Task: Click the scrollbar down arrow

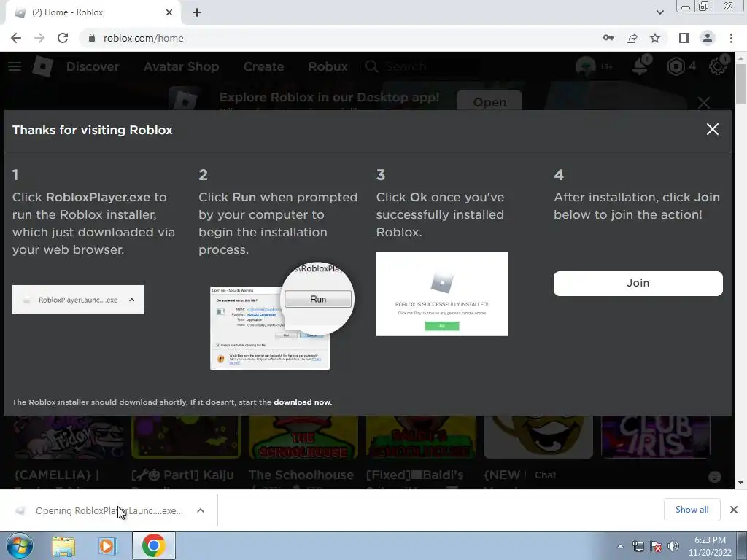Action: (x=741, y=483)
